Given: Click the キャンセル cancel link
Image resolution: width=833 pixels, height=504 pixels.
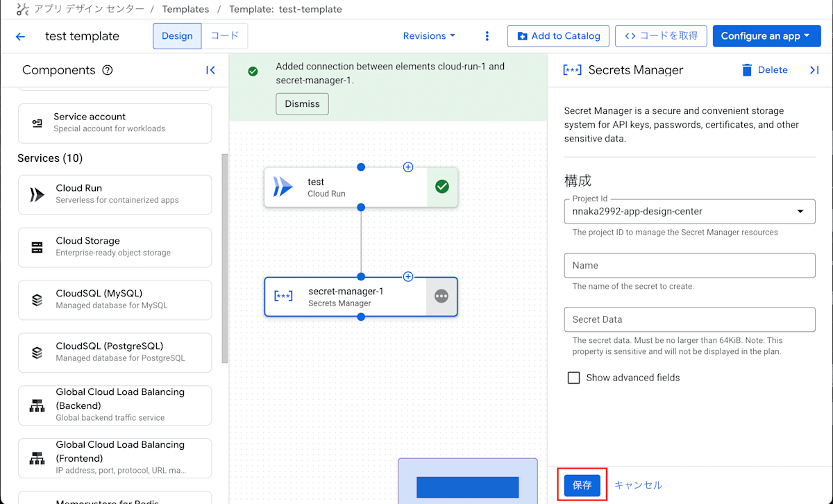Looking at the screenshot, I should pos(639,485).
